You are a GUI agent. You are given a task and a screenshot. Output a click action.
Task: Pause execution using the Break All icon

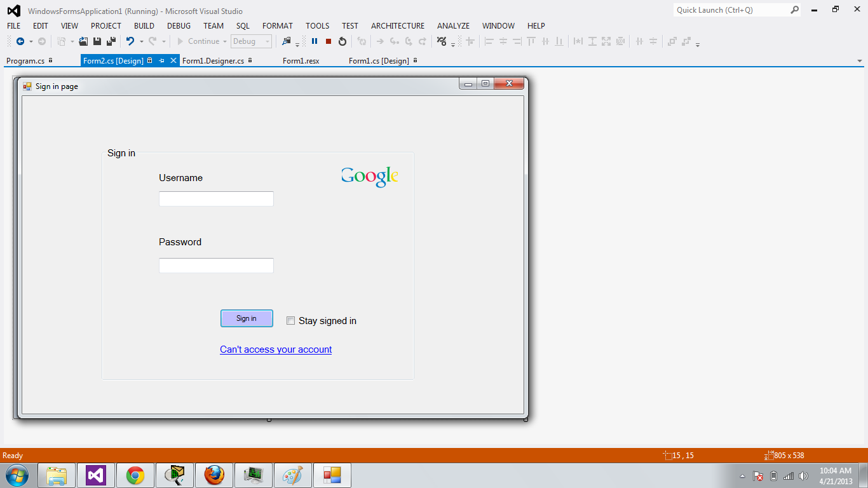(315, 41)
